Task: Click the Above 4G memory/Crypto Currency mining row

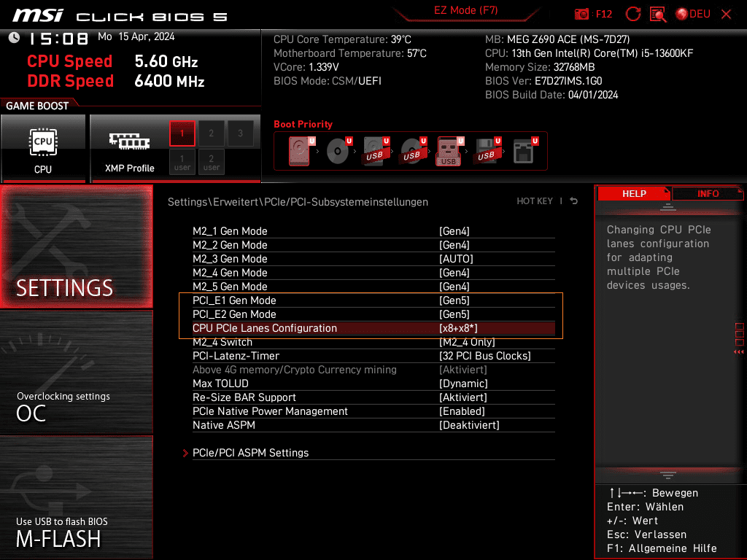Action: click(373, 370)
